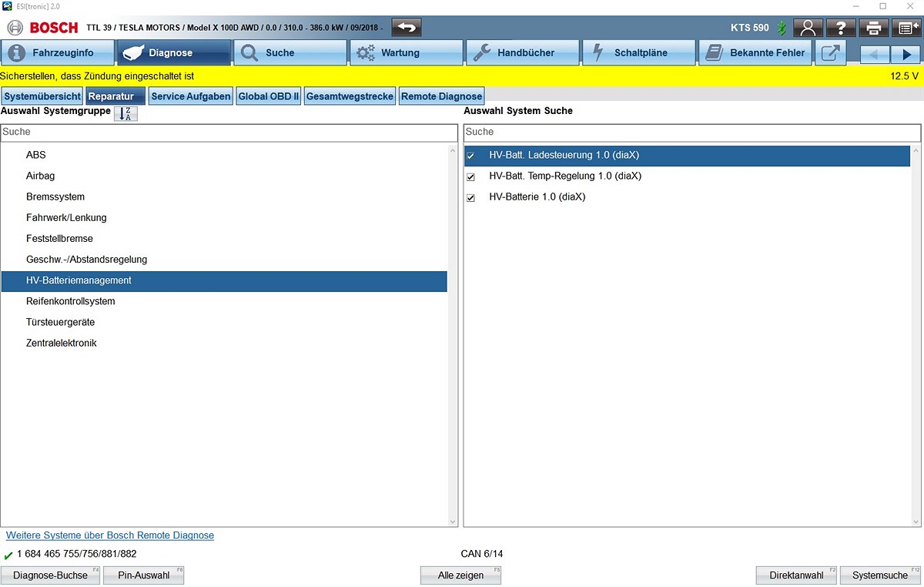
Task: Select HV-Batt. Ladesteuerung 1.0 (diaX) row
Action: 687,156
